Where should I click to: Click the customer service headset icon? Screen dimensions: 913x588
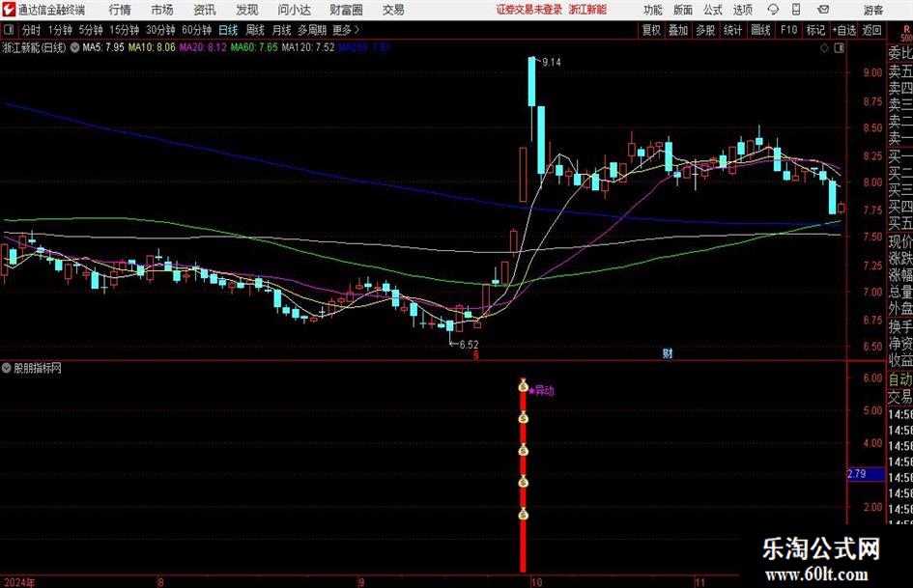point(773,10)
